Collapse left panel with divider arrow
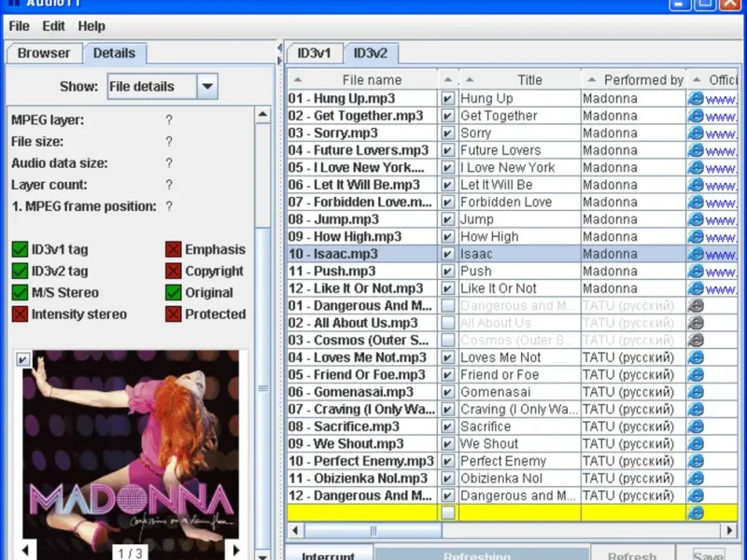This screenshot has width=747, height=560. [x=279, y=48]
